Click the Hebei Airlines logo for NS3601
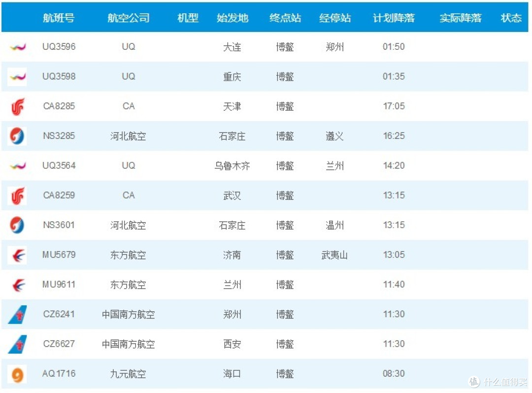Viewport: 532px width, 393px height. 17,225
